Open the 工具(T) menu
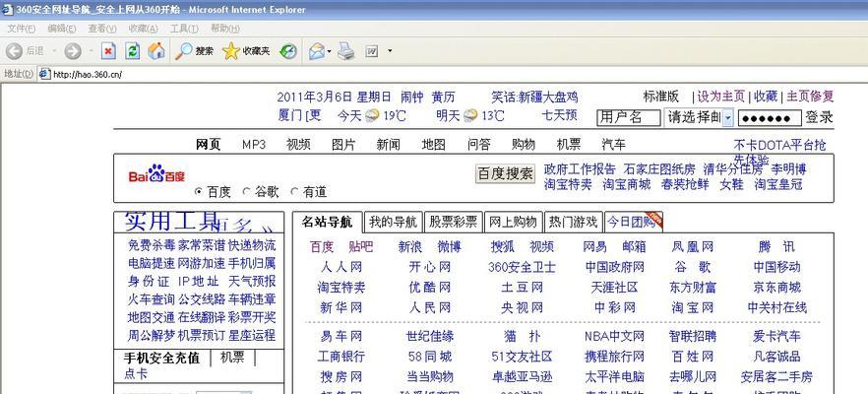Viewport: 868px width, 394px height. (x=184, y=29)
